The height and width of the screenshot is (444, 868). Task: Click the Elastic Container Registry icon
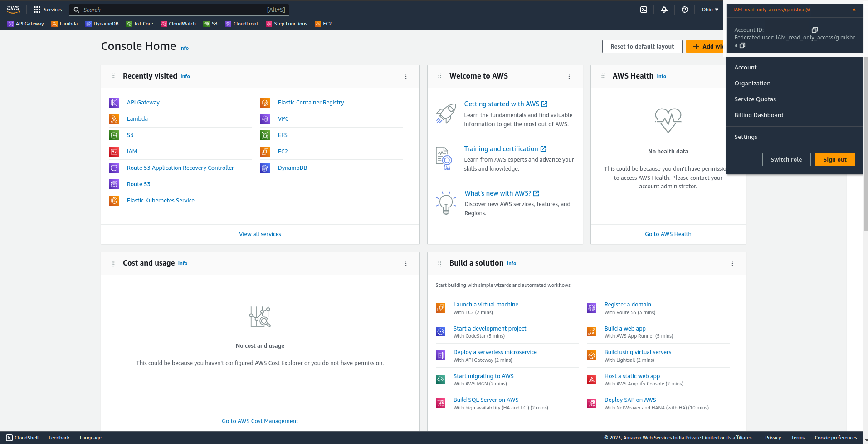click(265, 103)
